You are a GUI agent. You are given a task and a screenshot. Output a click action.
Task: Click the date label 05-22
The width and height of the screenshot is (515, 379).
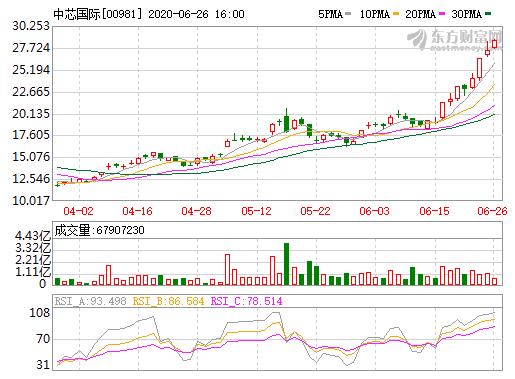click(x=315, y=211)
